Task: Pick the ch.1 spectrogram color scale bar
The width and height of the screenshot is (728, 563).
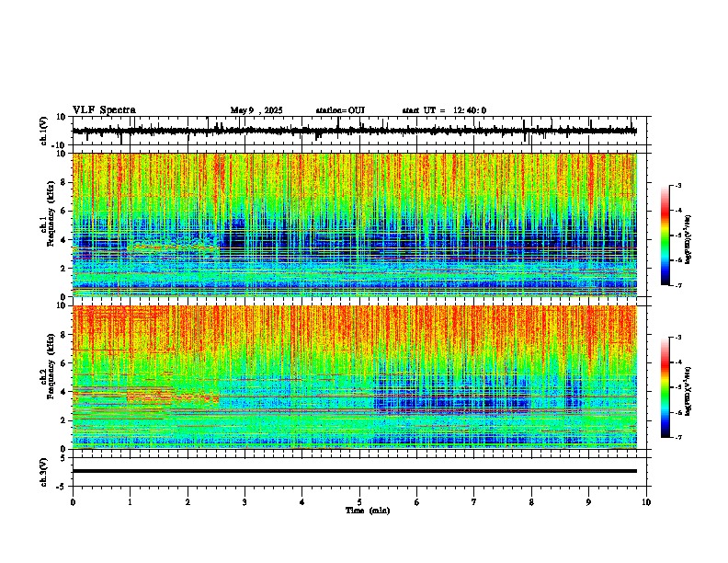Action: pyautogui.click(x=665, y=236)
